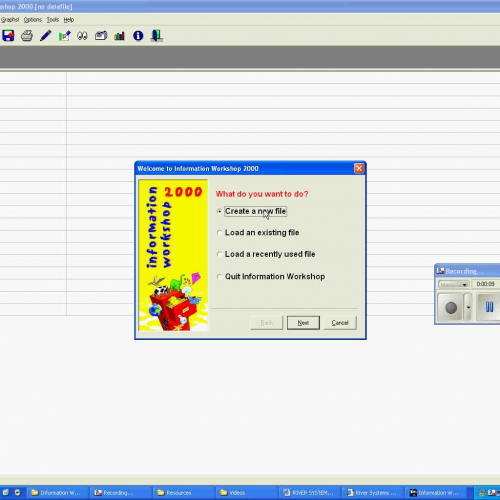Select Load a recently used file option
The width and height of the screenshot is (500, 500).
tap(266, 254)
